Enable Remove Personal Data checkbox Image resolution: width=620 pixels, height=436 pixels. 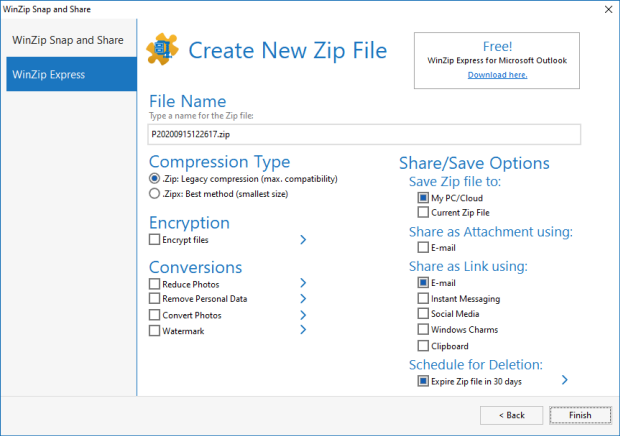(154, 298)
